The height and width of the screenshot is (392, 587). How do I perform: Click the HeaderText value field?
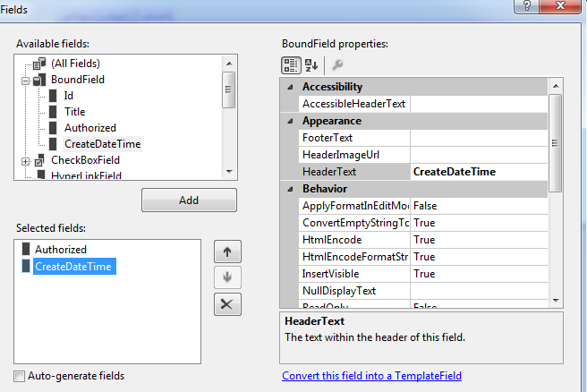pos(478,172)
